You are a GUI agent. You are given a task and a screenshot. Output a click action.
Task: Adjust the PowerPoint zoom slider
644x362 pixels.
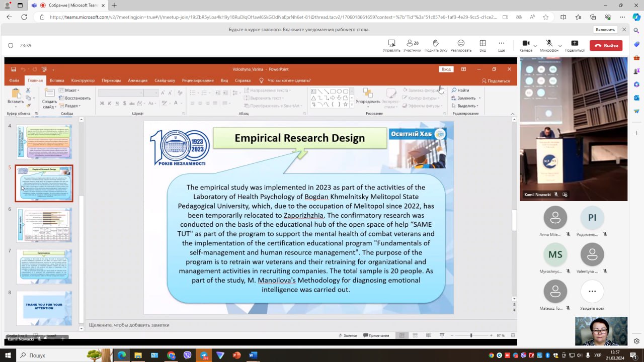pyautogui.click(x=471, y=335)
